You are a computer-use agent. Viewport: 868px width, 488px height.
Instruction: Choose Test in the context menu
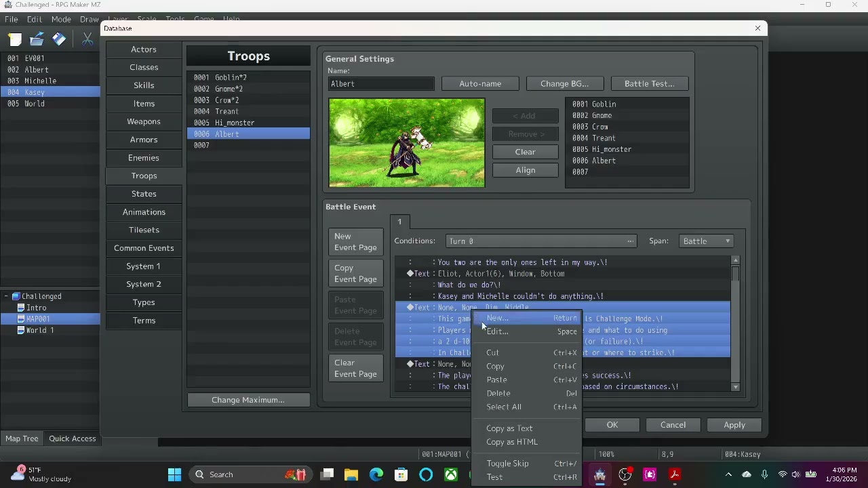tap(527, 477)
